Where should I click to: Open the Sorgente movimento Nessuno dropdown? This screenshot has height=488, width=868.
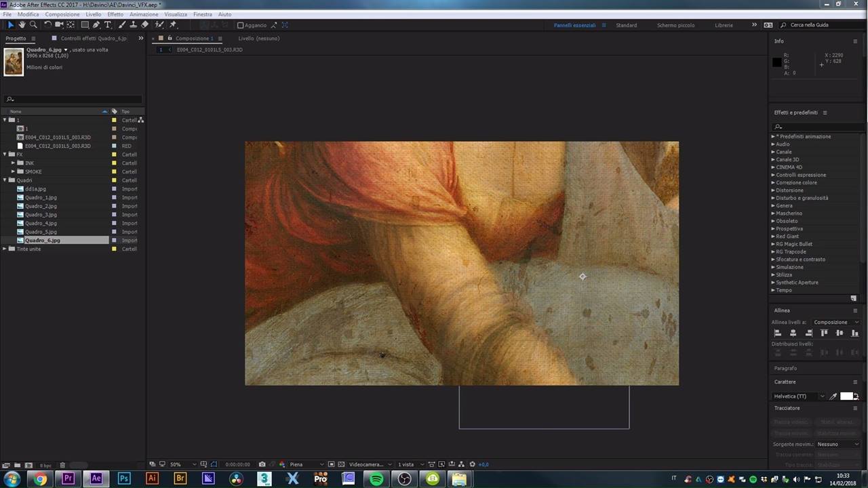[838, 444]
